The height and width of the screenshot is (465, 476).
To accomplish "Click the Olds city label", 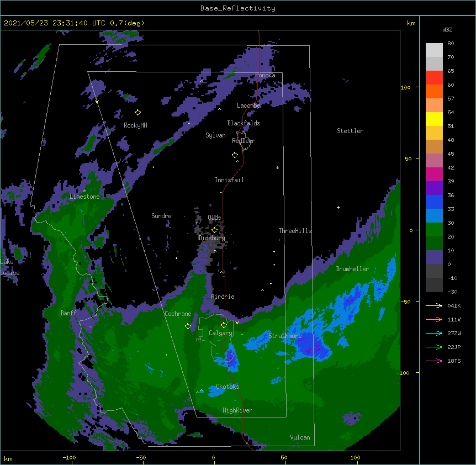I will (x=214, y=218).
